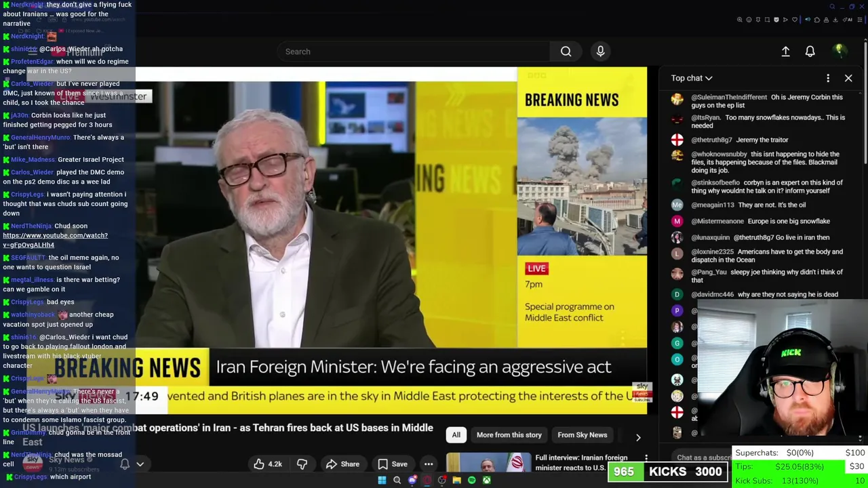Select the More from this story chip

pyautogui.click(x=509, y=435)
